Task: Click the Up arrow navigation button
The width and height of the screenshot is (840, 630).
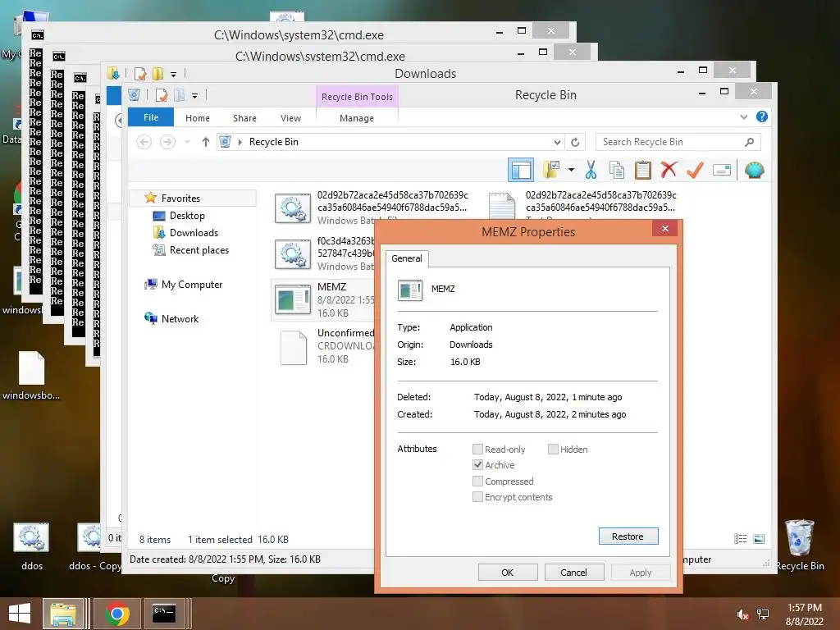Action: [205, 142]
